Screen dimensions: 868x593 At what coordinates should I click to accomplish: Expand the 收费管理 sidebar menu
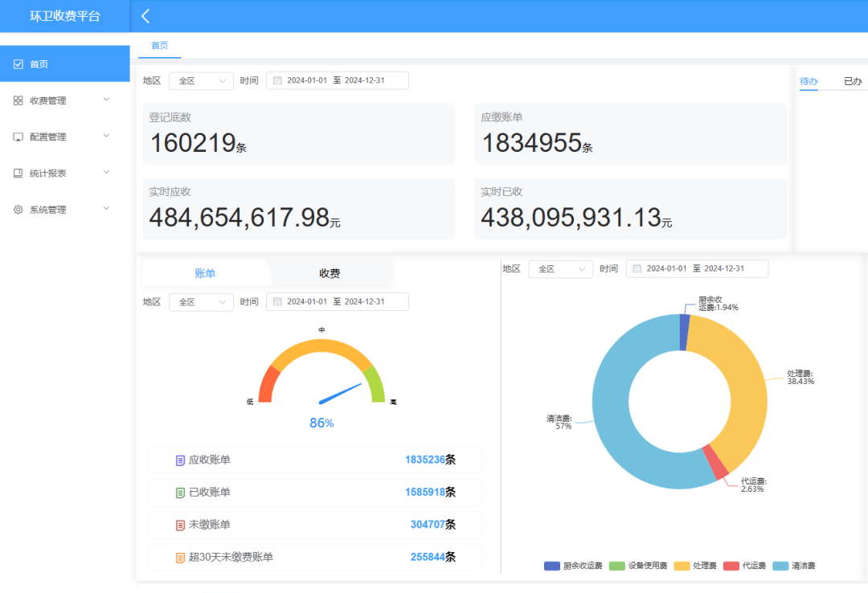[x=64, y=100]
